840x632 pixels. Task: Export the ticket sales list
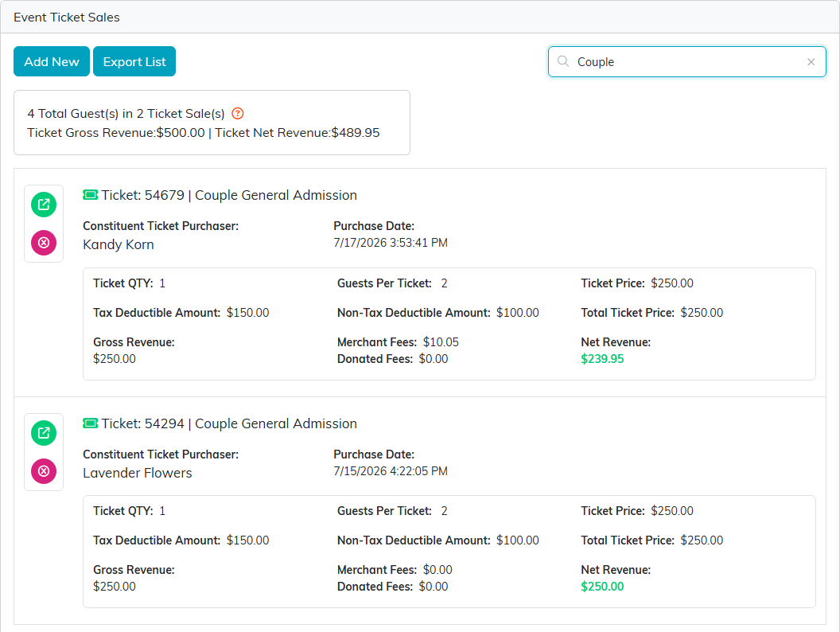coord(134,61)
